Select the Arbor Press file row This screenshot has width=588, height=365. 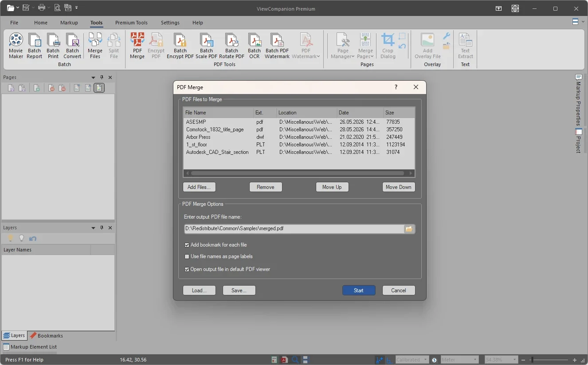pyautogui.click(x=299, y=137)
